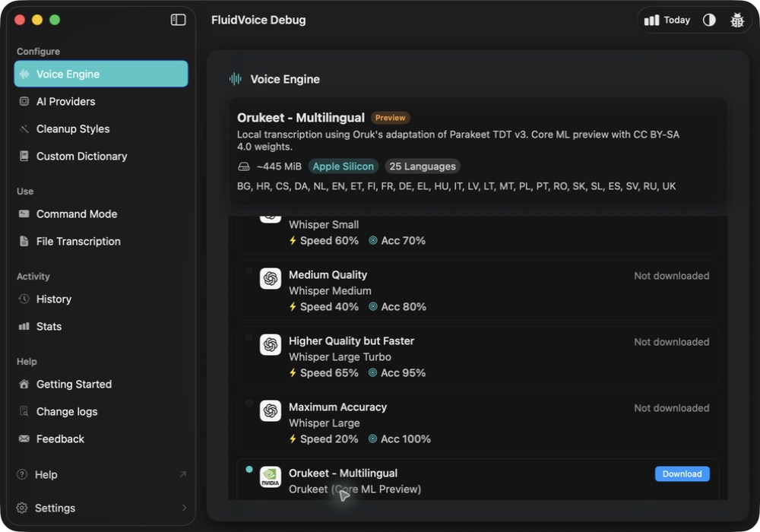The width and height of the screenshot is (760, 532).
Task: Click Maximum Accuracy model title
Action: coord(338,407)
